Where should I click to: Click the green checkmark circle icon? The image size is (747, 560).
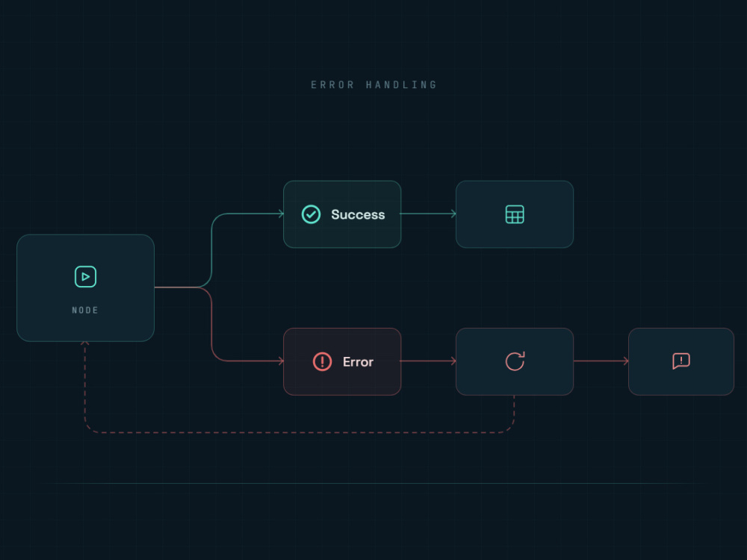(311, 214)
